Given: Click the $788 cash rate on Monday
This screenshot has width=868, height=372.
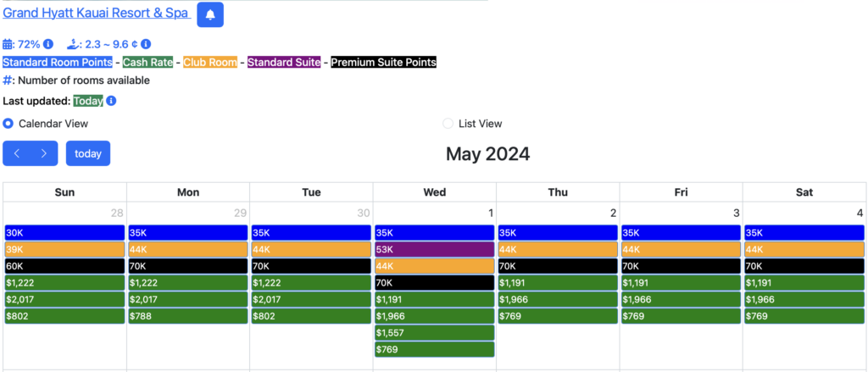Looking at the screenshot, I should pos(187,316).
